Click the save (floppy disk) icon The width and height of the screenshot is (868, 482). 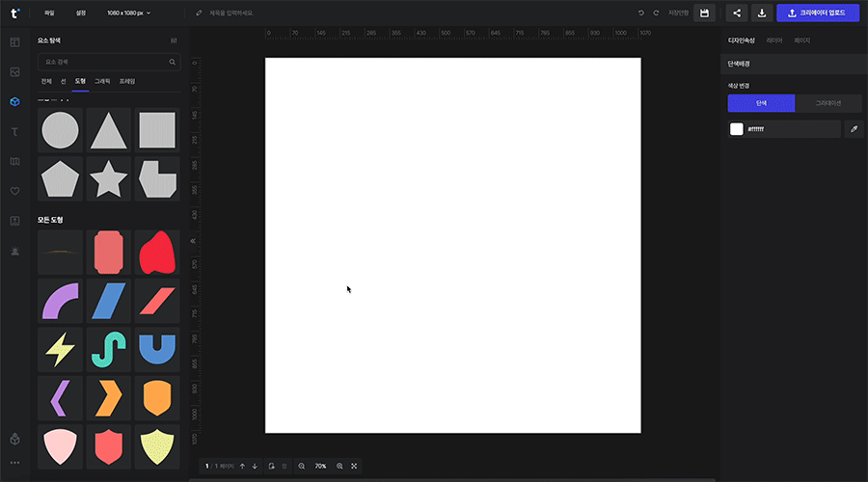click(x=705, y=13)
